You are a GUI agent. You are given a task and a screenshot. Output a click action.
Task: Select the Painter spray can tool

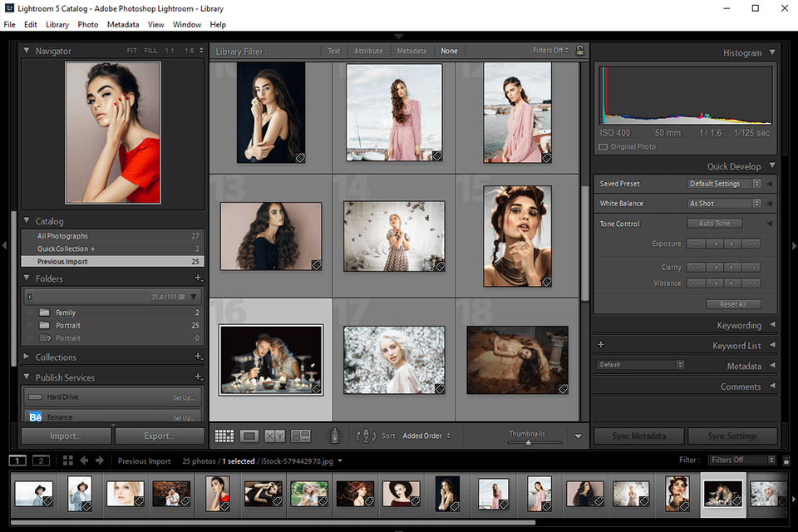(x=334, y=436)
